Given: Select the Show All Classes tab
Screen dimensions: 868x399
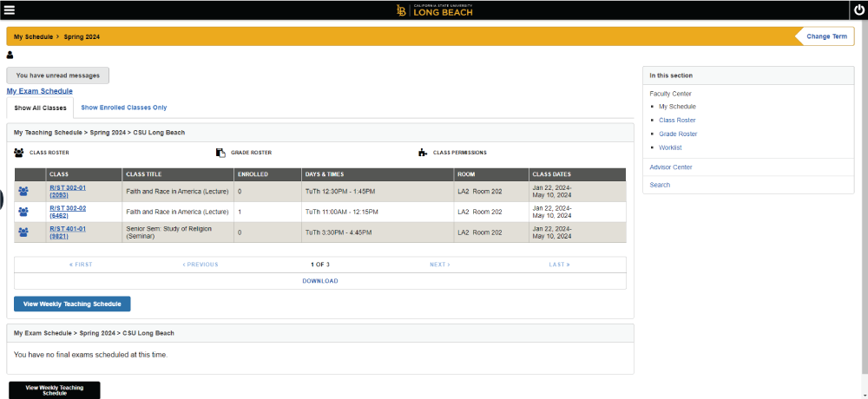Looking at the screenshot, I should pos(40,108).
